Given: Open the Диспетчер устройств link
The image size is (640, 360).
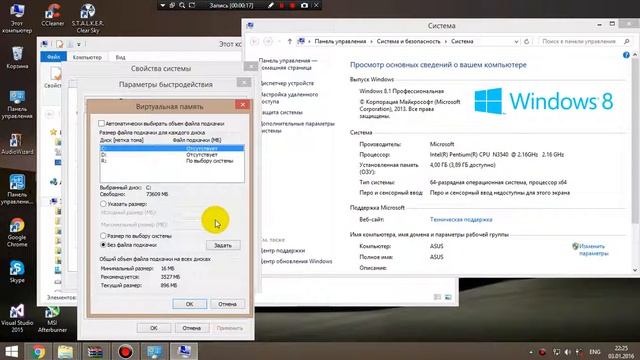Looking at the screenshot, I should coord(287,83).
